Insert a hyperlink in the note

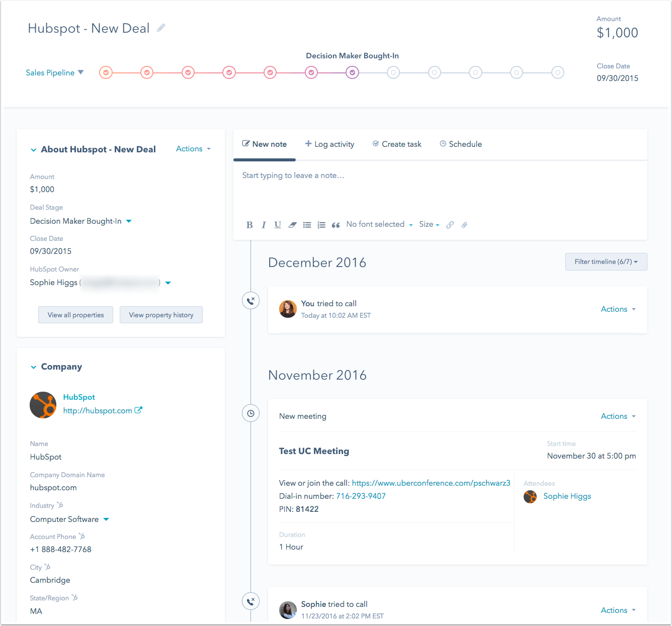pos(450,225)
